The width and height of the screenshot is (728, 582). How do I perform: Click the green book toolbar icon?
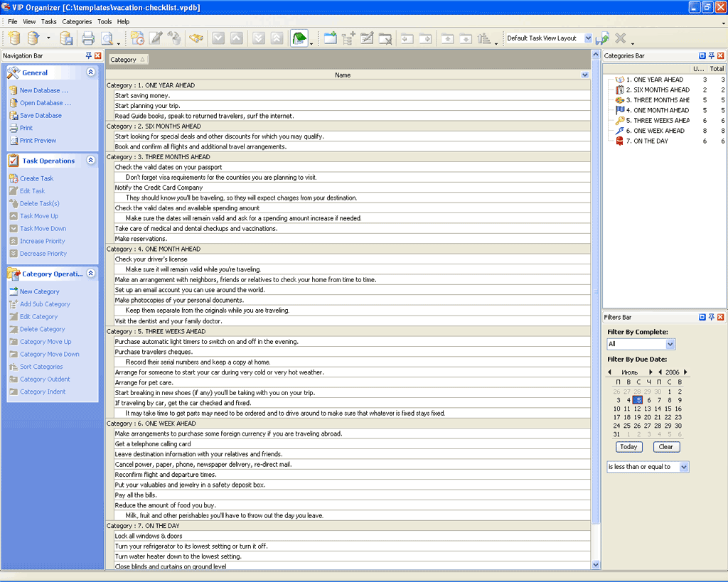pos(299,38)
